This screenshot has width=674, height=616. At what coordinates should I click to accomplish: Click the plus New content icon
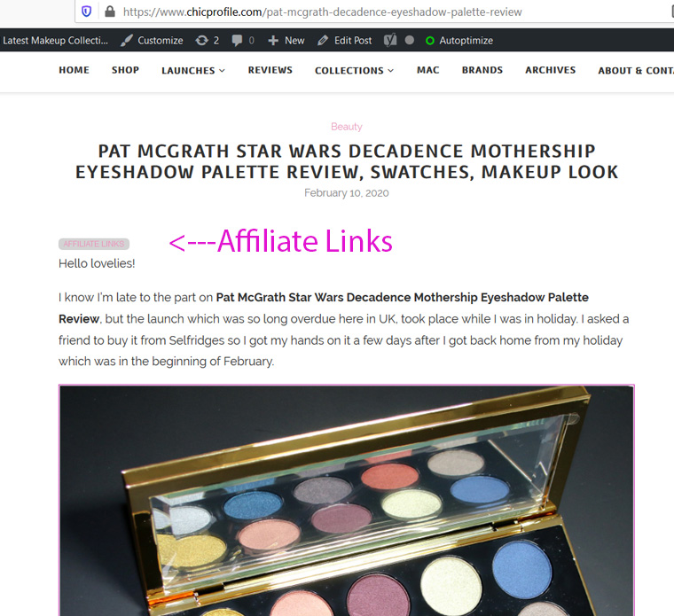(x=273, y=41)
